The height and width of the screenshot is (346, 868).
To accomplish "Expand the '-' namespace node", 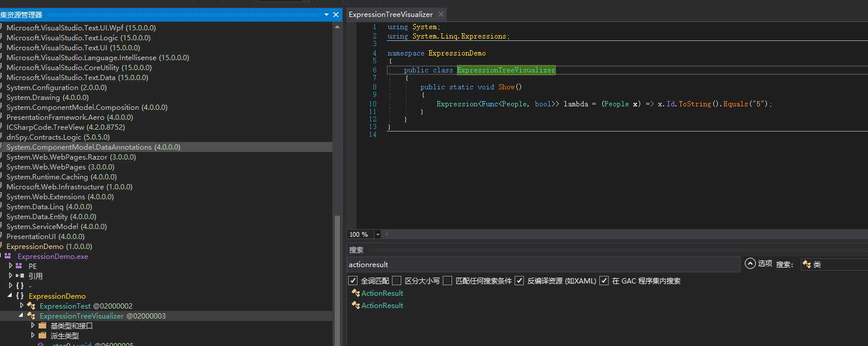I will point(11,286).
